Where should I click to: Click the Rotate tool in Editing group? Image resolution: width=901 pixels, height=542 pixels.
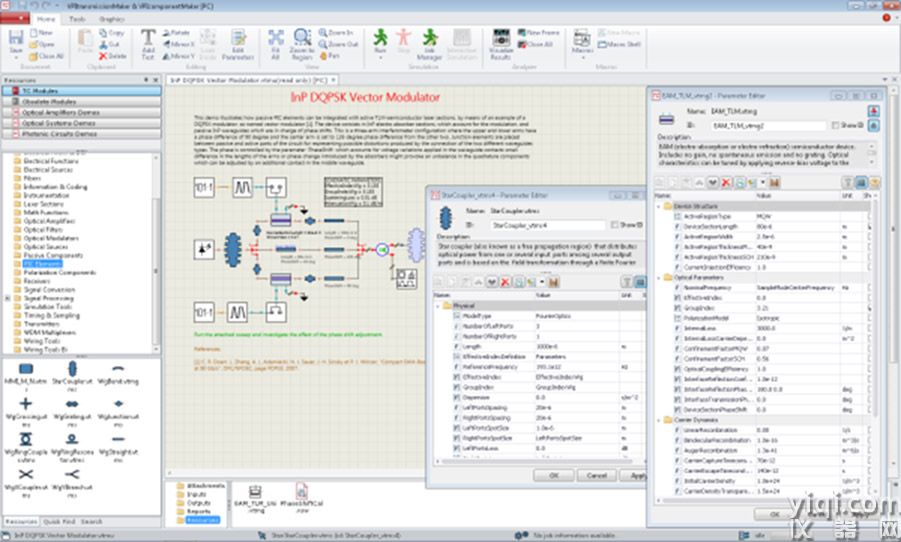click(176, 33)
